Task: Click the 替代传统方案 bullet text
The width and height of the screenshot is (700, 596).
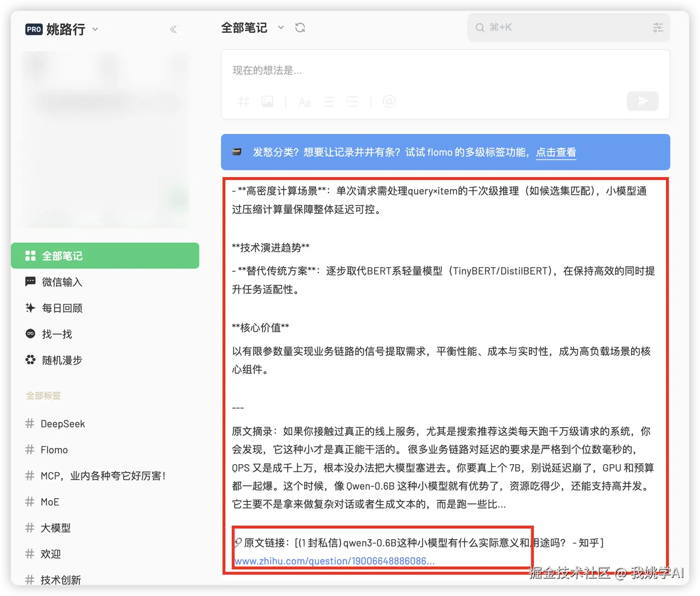Action: point(444,280)
